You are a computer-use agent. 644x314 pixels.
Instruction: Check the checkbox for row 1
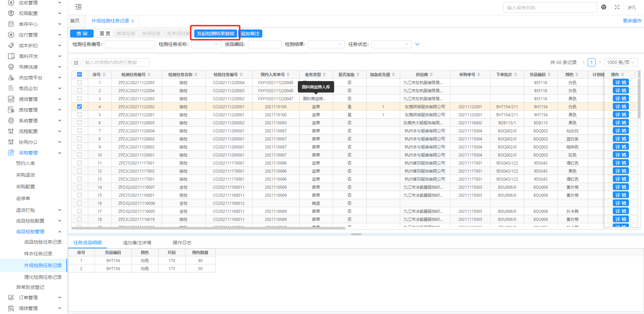coord(79,82)
